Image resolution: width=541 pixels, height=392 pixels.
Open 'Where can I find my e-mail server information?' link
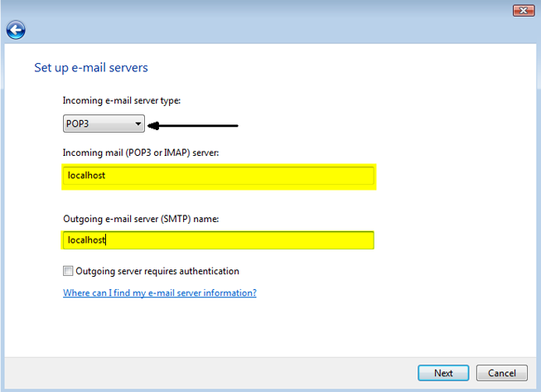159,293
